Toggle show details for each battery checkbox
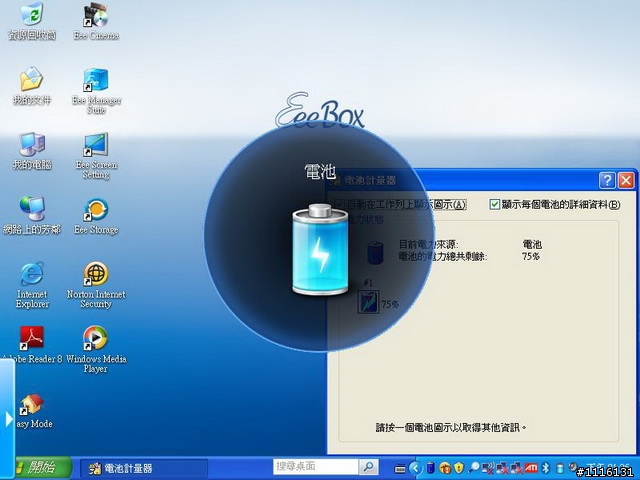This screenshot has width=640, height=480. (494, 204)
